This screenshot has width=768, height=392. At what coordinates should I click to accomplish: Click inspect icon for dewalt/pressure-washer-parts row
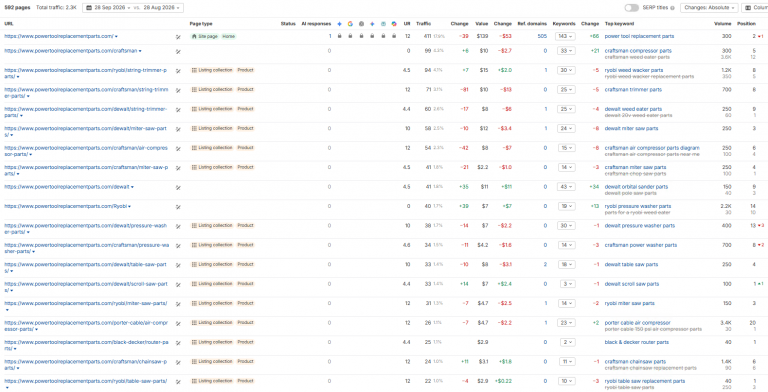178,226
